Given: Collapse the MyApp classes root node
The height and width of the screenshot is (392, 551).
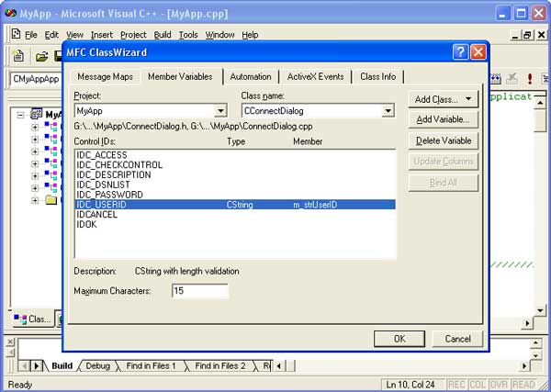Looking at the screenshot, I should pyautogui.click(x=21, y=115).
